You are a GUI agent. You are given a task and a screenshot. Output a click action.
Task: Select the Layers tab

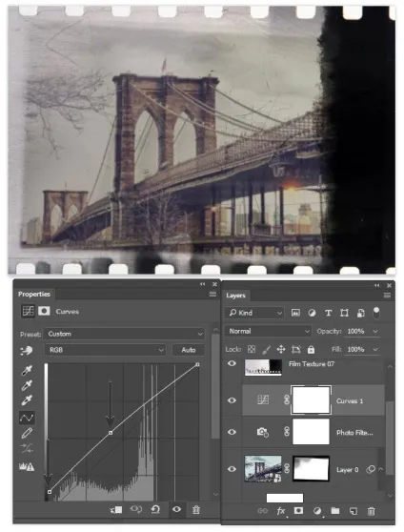235,296
